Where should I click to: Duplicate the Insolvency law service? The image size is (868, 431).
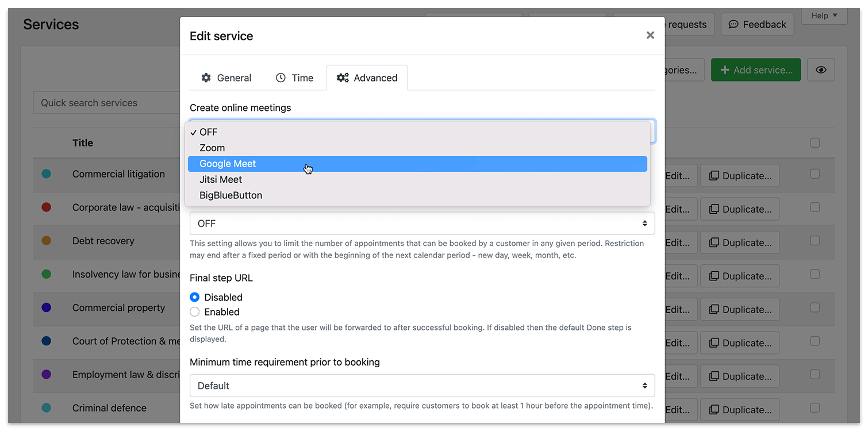[x=740, y=276]
